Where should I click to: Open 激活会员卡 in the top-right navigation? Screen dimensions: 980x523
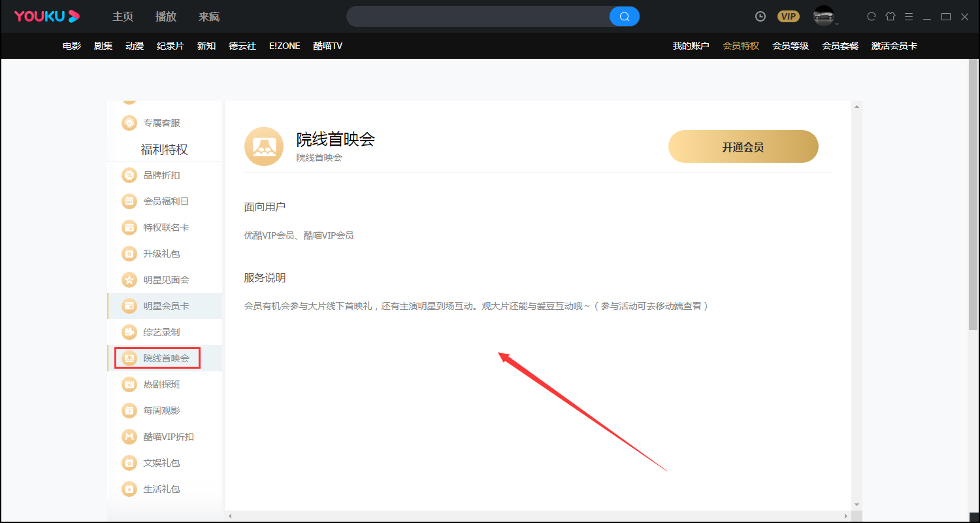pos(895,46)
